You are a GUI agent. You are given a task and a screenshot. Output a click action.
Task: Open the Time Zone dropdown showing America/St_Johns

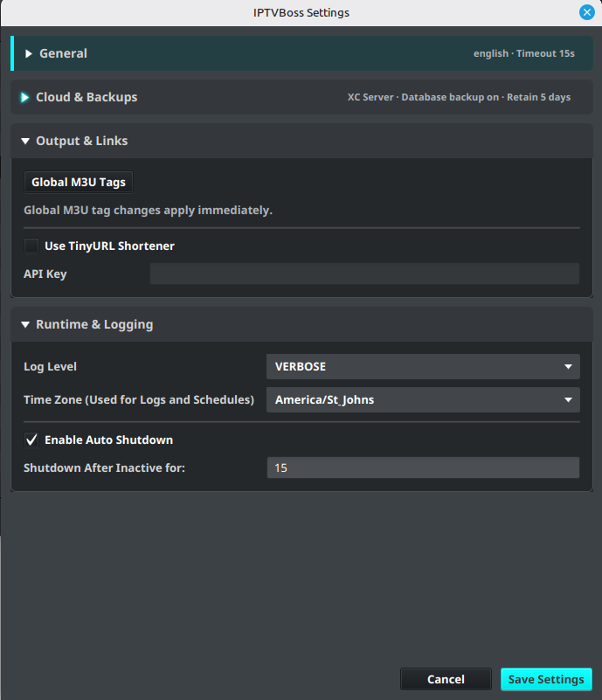click(x=423, y=399)
